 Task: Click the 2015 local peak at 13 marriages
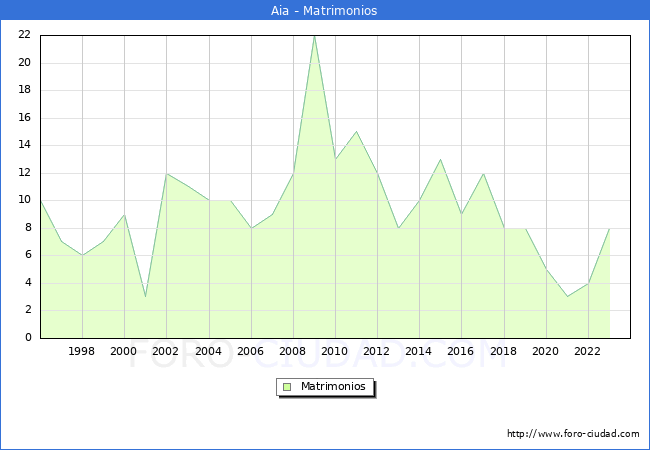tap(440, 159)
